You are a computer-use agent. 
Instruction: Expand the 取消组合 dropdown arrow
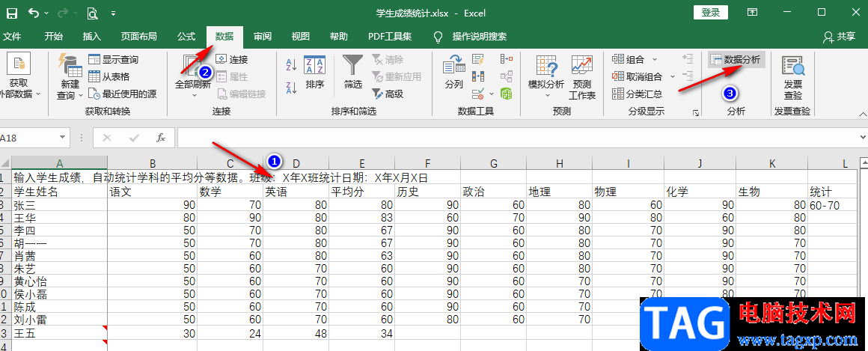coord(673,77)
